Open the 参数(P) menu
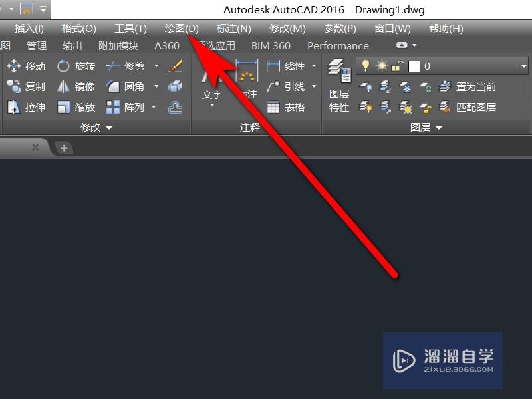 [340, 29]
